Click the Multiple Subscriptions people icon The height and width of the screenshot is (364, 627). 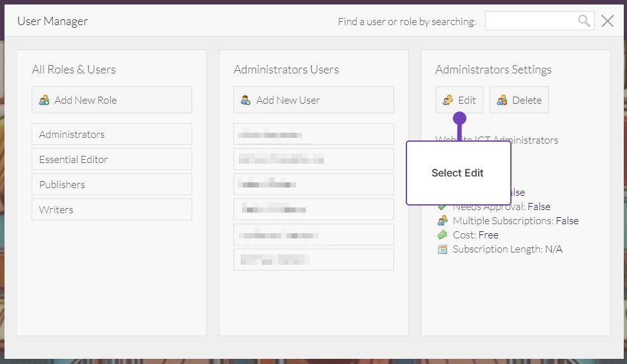click(x=443, y=220)
